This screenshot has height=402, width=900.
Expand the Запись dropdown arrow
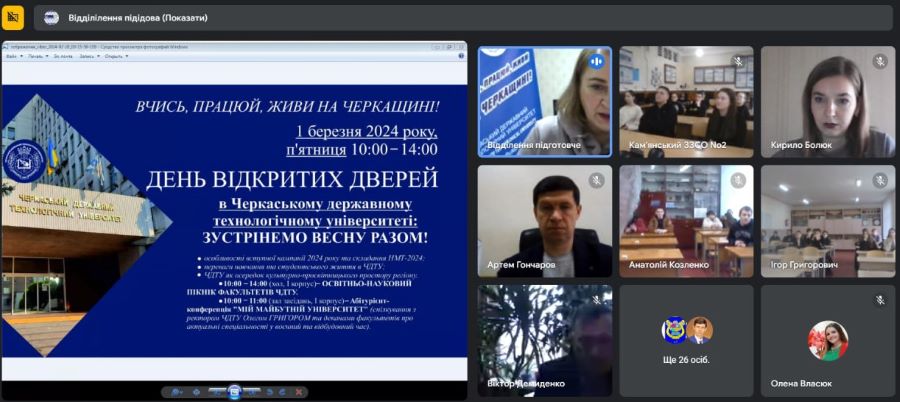click(x=99, y=56)
